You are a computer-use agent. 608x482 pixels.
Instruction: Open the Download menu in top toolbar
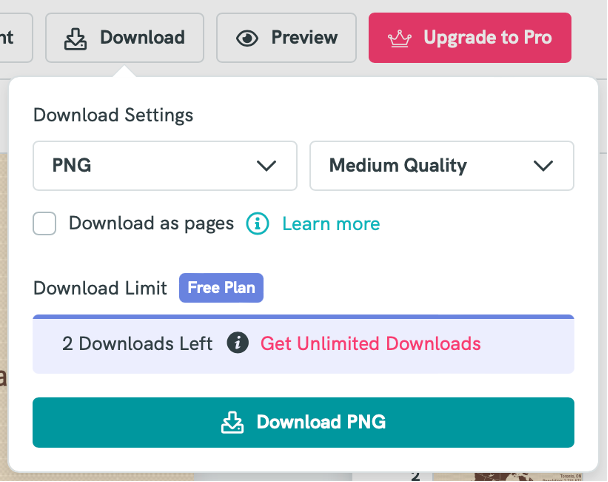(x=124, y=38)
